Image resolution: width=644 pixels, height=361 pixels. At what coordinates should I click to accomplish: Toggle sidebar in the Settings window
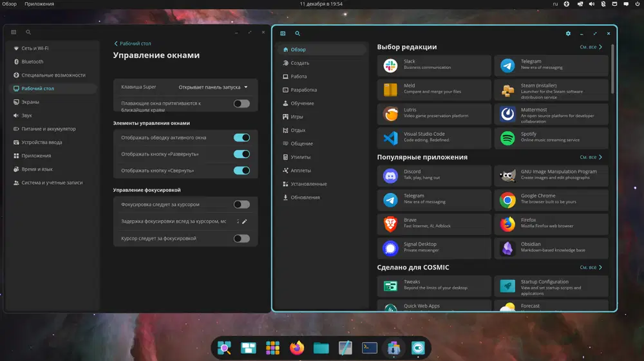pyautogui.click(x=14, y=32)
